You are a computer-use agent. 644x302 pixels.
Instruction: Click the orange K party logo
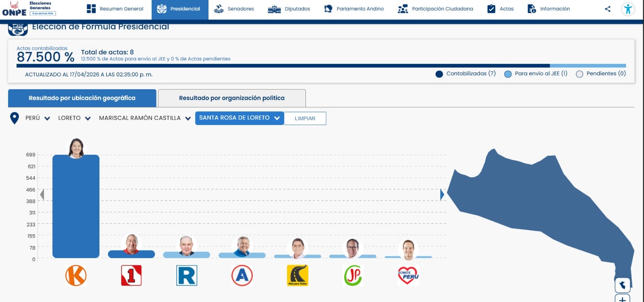tap(76, 275)
